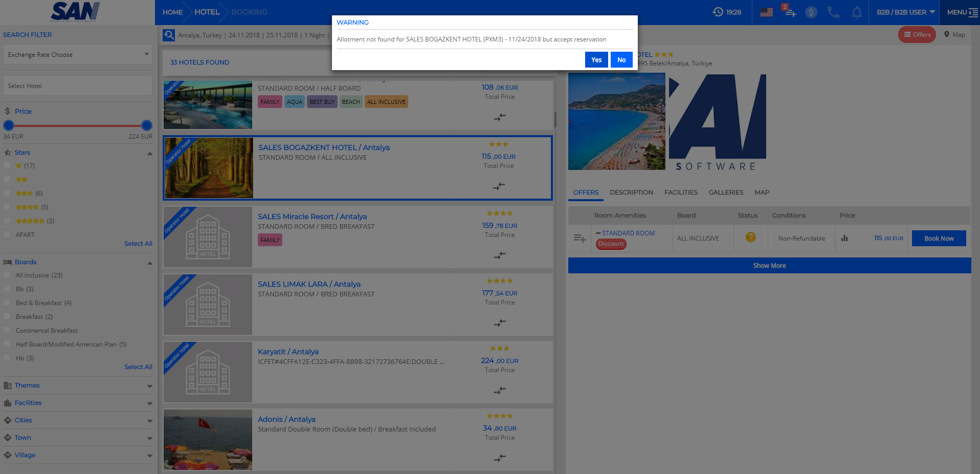Click the Book Now button
Image resolution: width=980 pixels, height=474 pixels.
[x=939, y=239]
